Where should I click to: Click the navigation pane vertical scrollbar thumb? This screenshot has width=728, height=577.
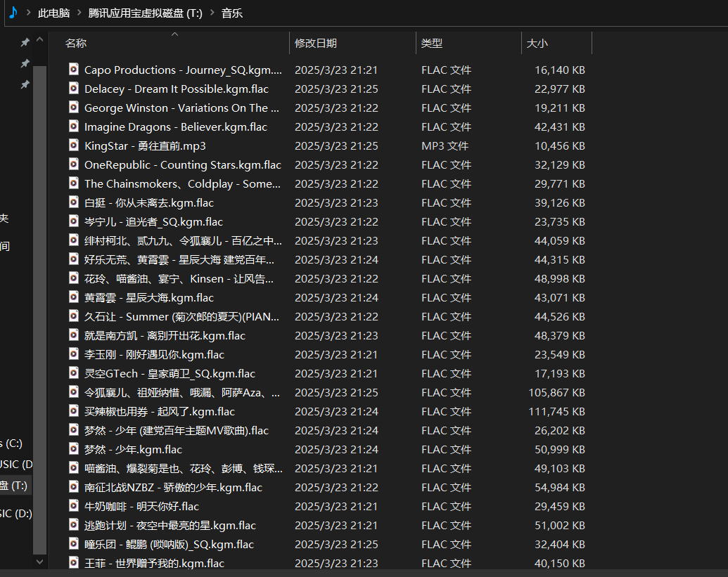coord(40,310)
